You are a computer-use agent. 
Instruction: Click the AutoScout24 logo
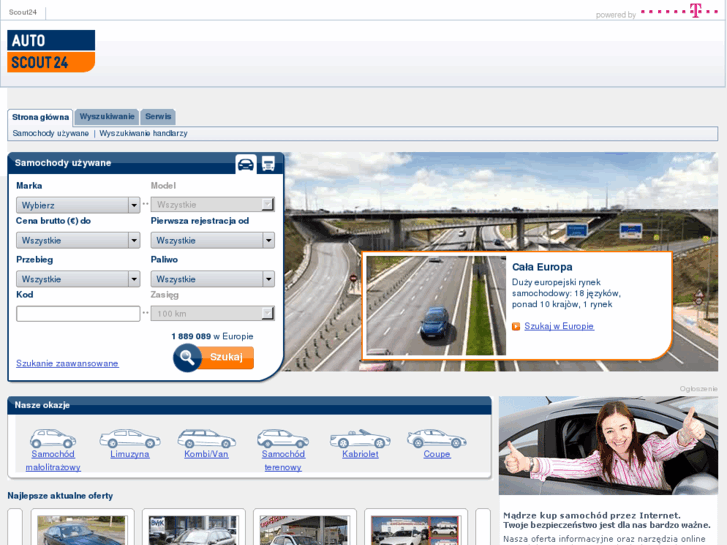[51, 51]
